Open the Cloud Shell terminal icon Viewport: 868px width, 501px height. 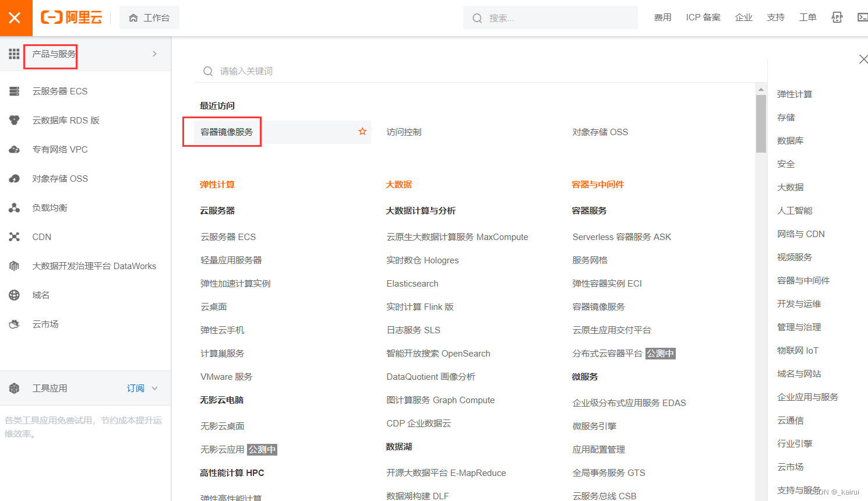[x=863, y=17]
